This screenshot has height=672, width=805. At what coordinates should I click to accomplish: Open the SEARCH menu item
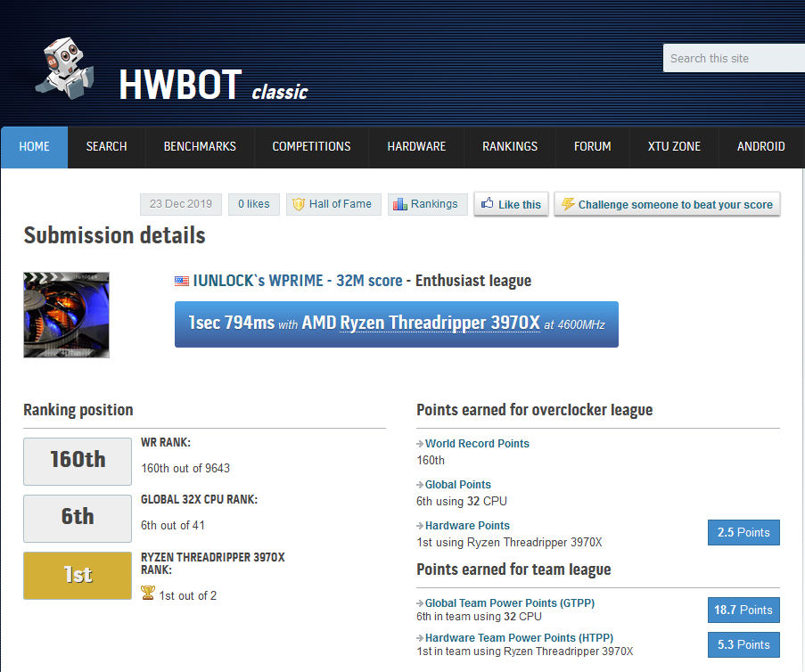(106, 147)
